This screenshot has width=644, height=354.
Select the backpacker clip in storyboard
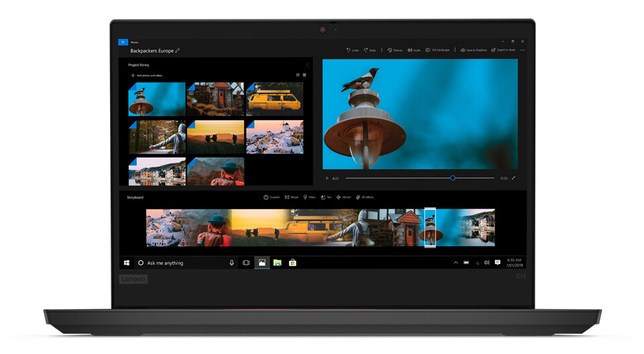pyautogui.click(x=213, y=228)
